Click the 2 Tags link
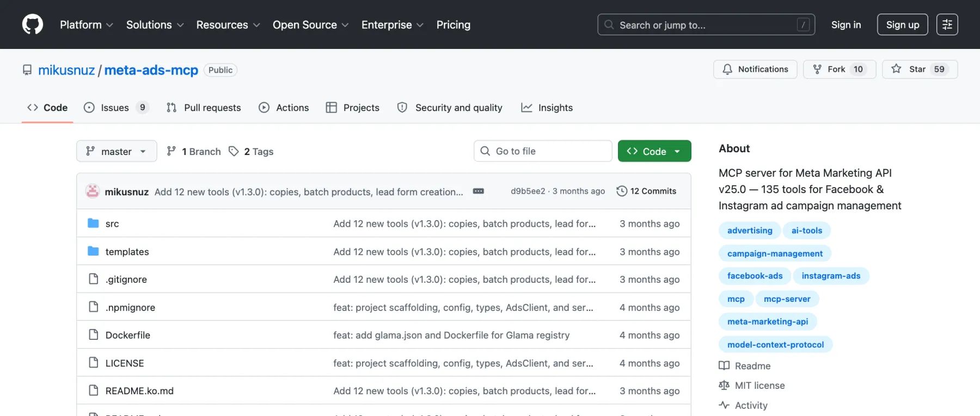The height and width of the screenshot is (416, 980). click(x=251, y=151)
